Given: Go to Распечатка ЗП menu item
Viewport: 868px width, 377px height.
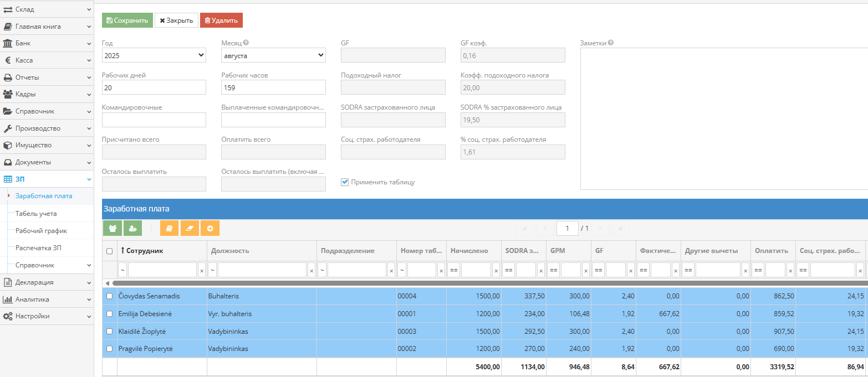Looking at the screenshot, I should click(x=38, y=247).
